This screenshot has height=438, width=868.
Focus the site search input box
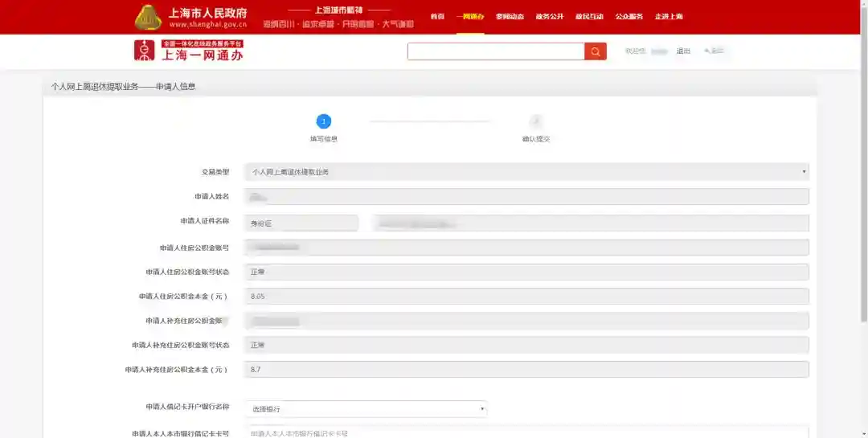click(496, 51)
